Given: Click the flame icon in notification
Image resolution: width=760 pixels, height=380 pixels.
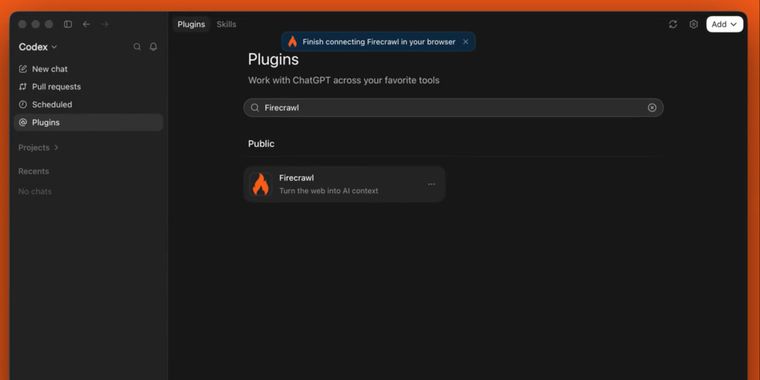Looking at the screenshot, I should pos(292,42).
